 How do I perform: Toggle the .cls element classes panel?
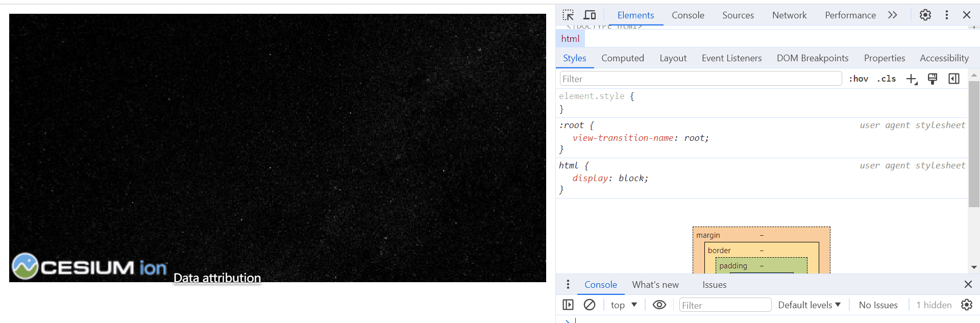887,79
